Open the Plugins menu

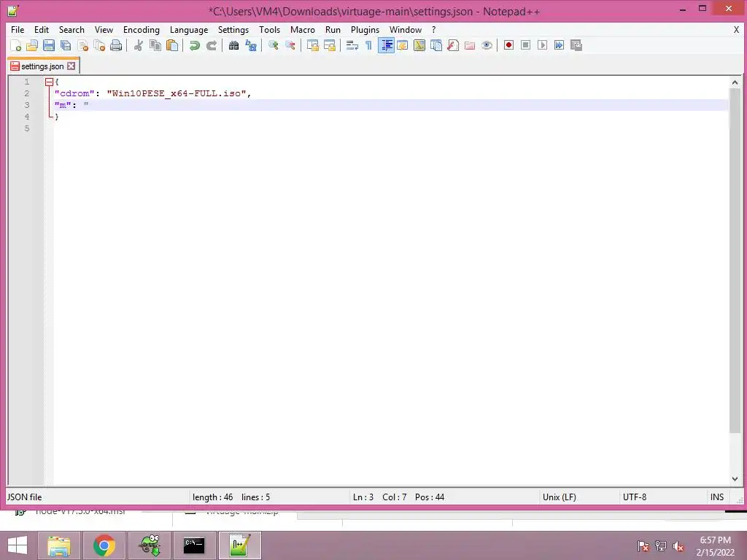point(365,29)
